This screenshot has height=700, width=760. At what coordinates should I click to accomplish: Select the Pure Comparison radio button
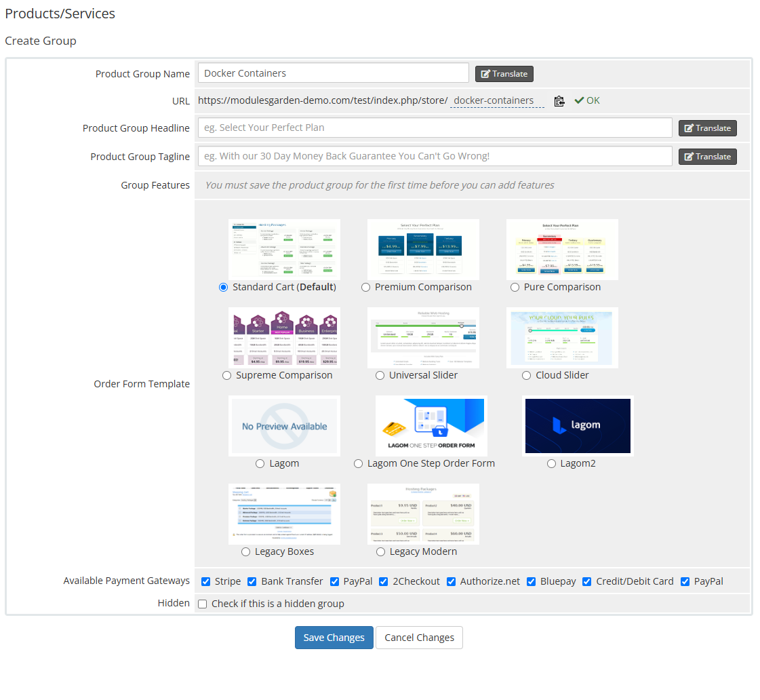tap(515, 288)
